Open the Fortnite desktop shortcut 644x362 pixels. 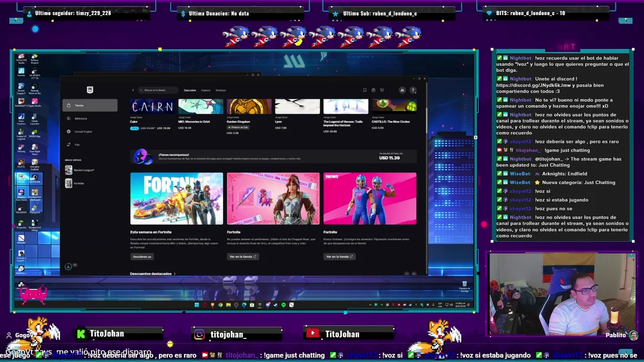21,72
